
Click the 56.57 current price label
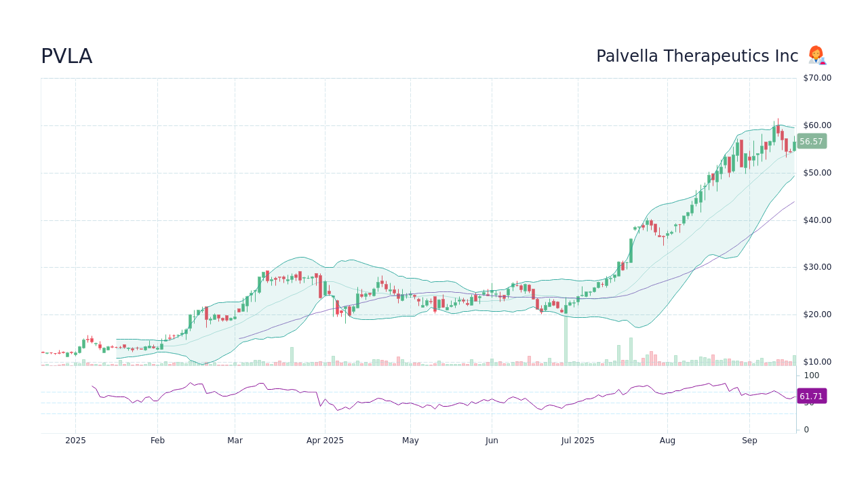811,142
